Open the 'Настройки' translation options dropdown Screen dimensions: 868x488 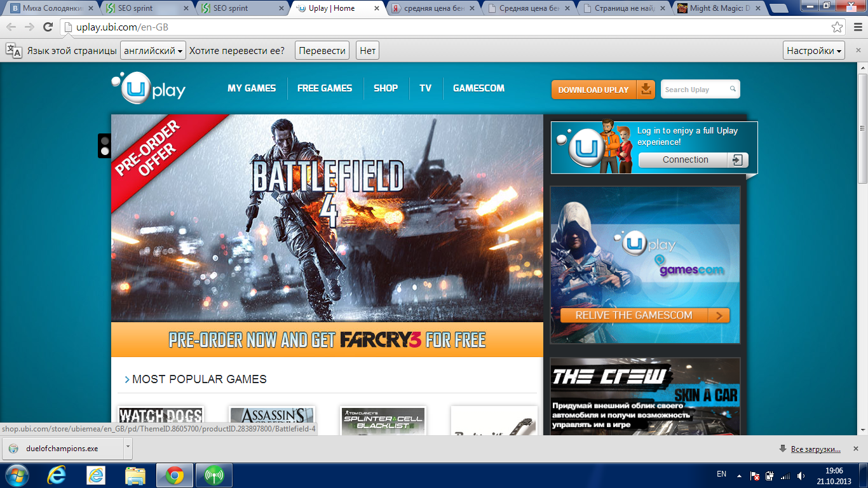[814, 51]
